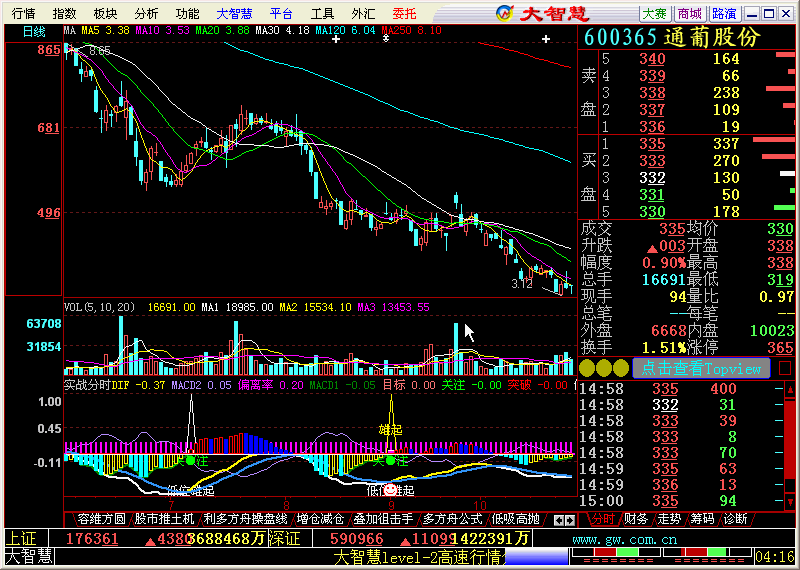800x570 pixels.
Task: Switch to the 财务 tab
Action: (x=636, y=519)
